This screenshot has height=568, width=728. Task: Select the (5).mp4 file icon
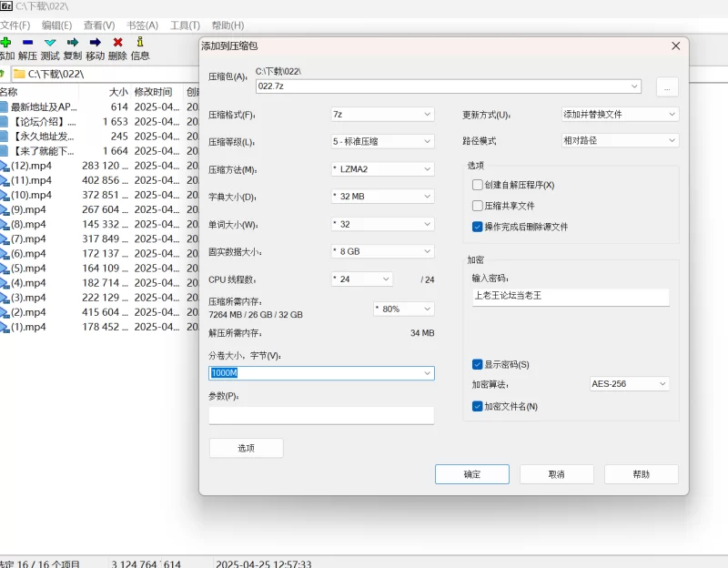[x=5, y=269]
